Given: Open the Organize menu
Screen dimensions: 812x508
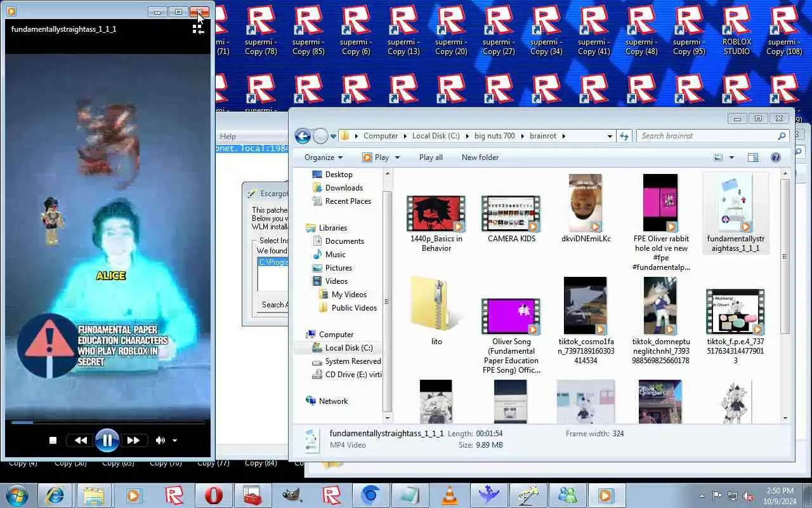Looking at the screenshot, I should [x=324, y=157].
